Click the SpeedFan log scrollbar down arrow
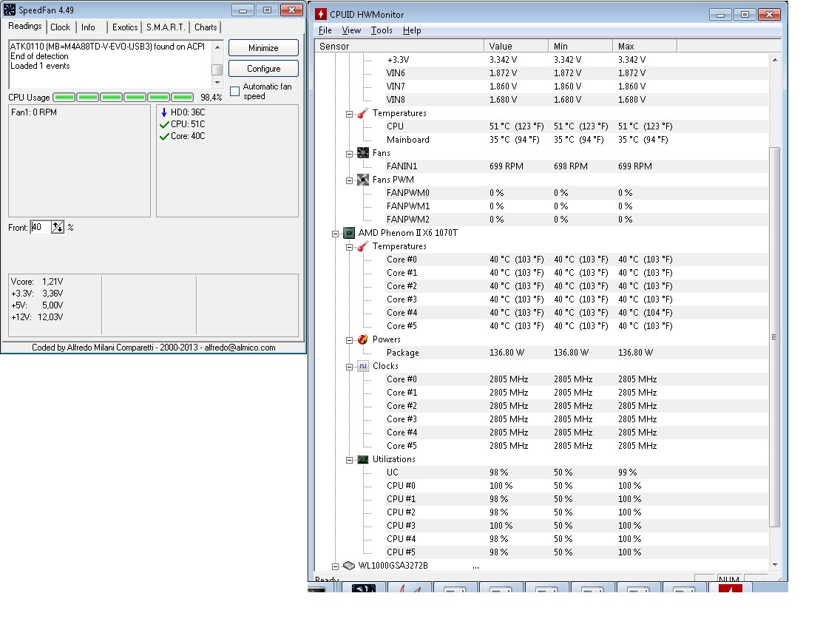 click(217, 83)
